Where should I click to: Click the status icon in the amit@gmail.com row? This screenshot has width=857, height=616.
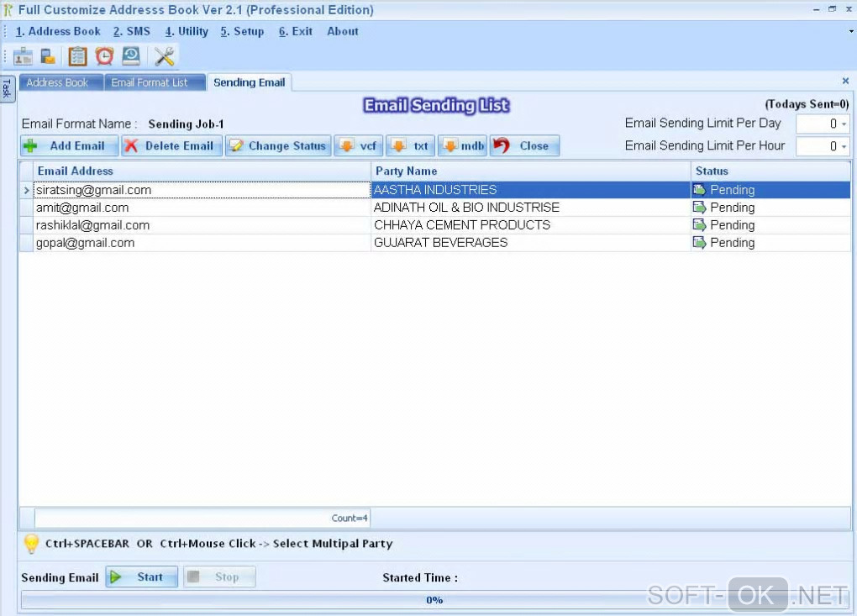[x=700, y=208]
